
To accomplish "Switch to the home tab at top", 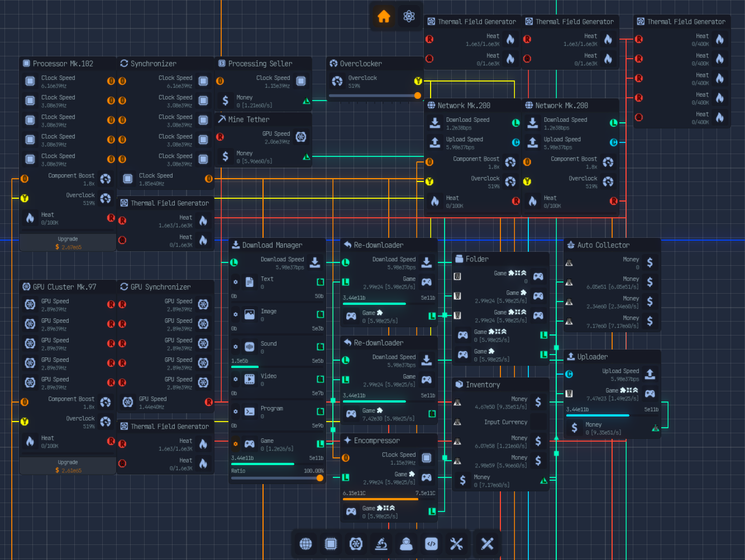I will pos(384,17).
